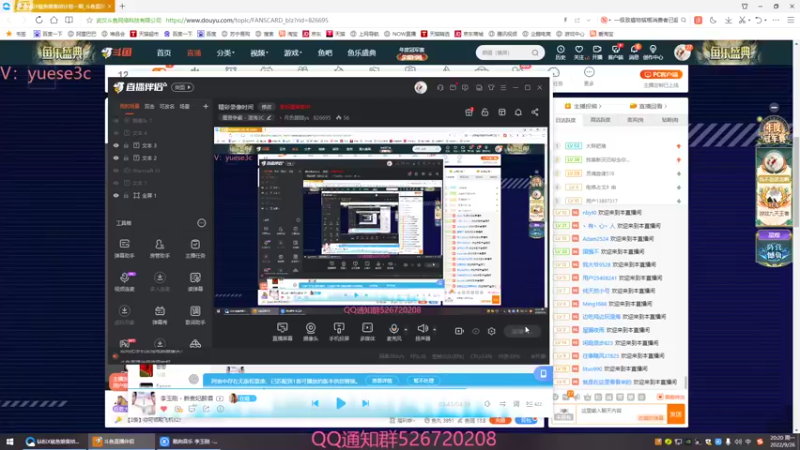Screen dimensions: 800x450
Task: Toggle preview eye icon near settings gear
Action: [x=476, y=331]
